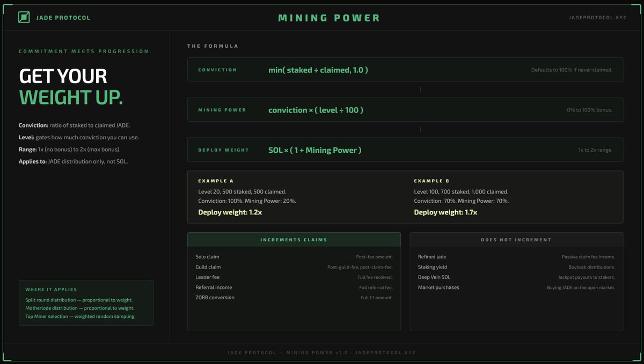Select the 'Solo claim' row
The image size is (644, 364).
click(294, 257)
